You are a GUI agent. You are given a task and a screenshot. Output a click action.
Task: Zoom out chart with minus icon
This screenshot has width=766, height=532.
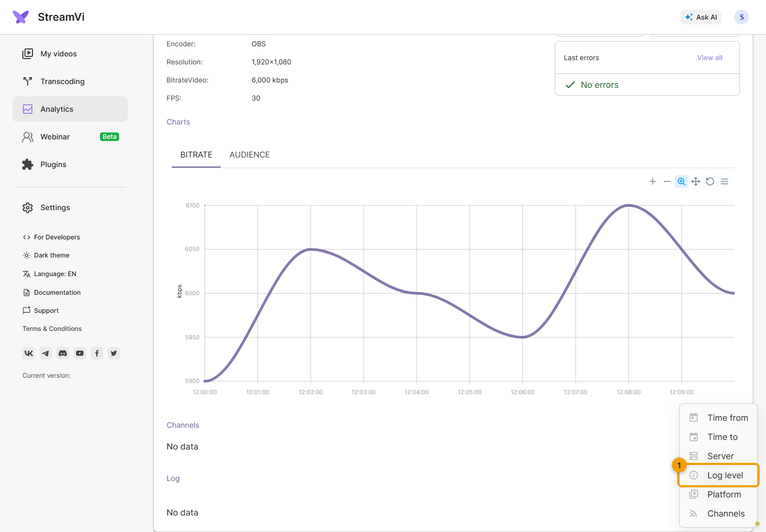click(667, 181)
